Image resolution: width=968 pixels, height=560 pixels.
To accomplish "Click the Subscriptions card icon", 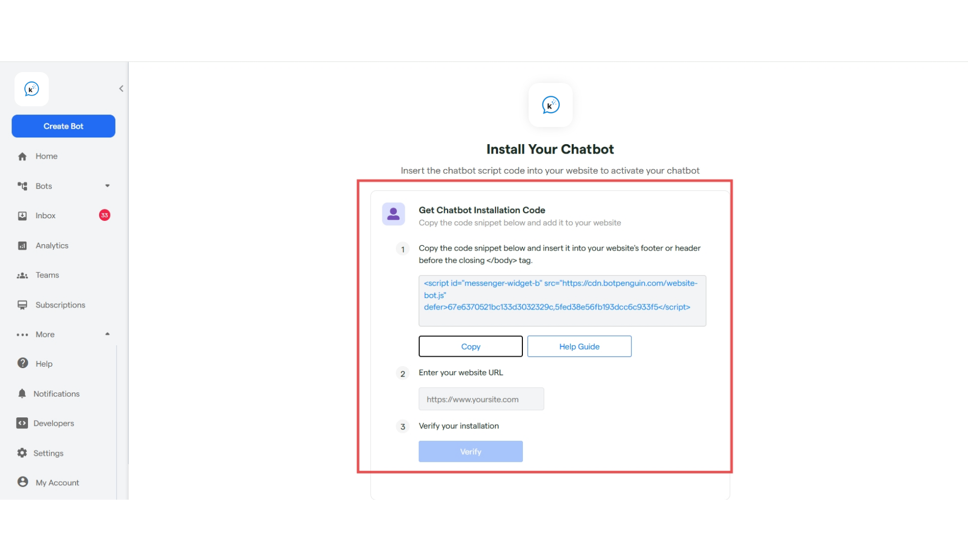I will click(22, 305).
